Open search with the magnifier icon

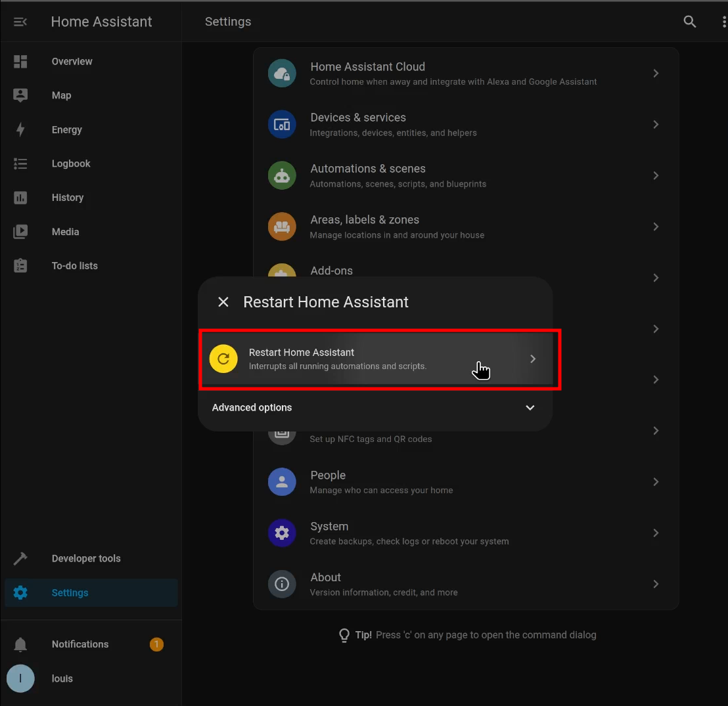coord(689,22)
